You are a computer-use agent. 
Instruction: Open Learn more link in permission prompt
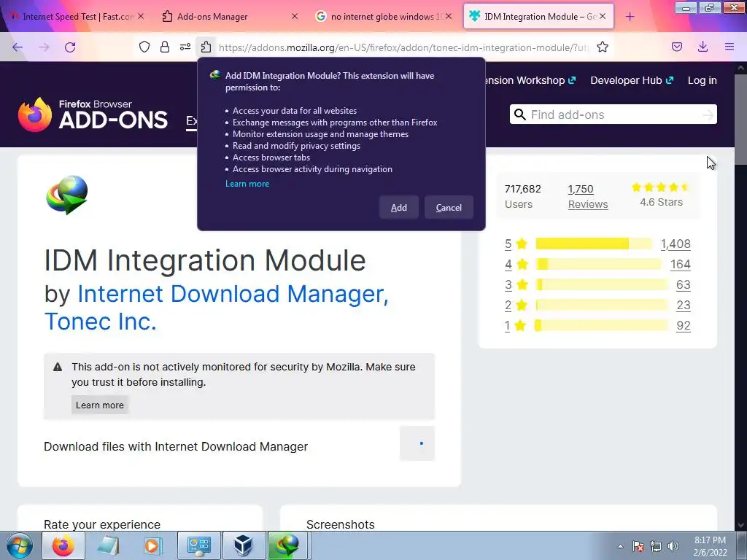(x=247, y=184)
